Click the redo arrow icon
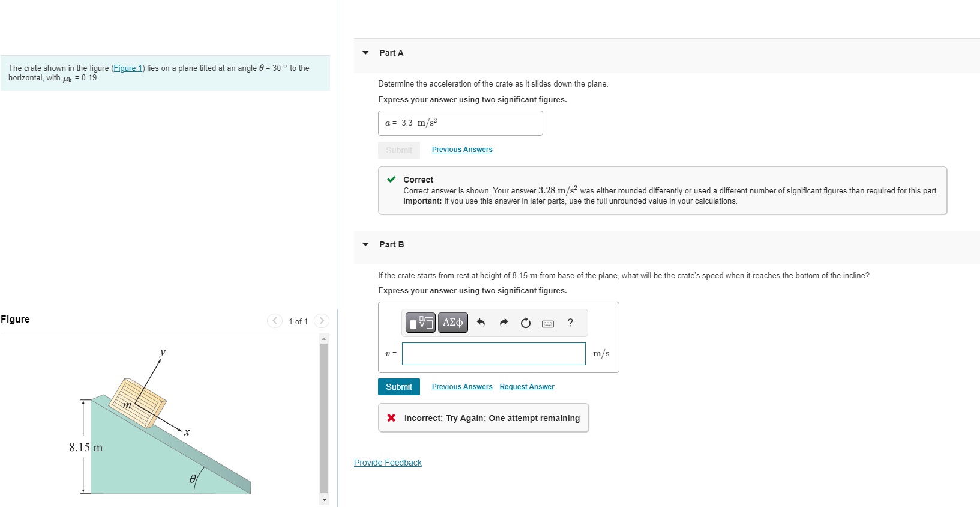This screenshot has width=980, height=507. pos(504,323)
